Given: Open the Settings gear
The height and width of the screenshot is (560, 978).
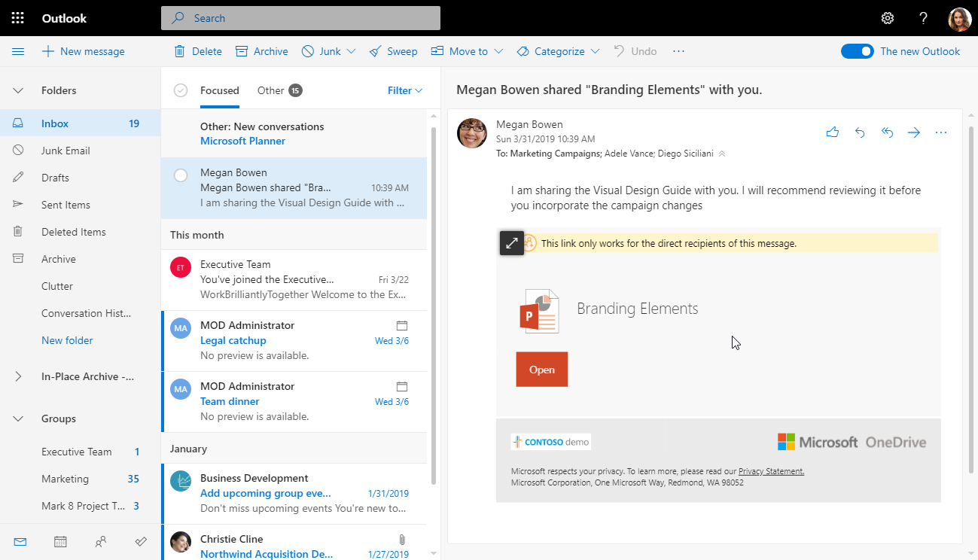Looking at the screenshot, I should [x=887, y=17].
